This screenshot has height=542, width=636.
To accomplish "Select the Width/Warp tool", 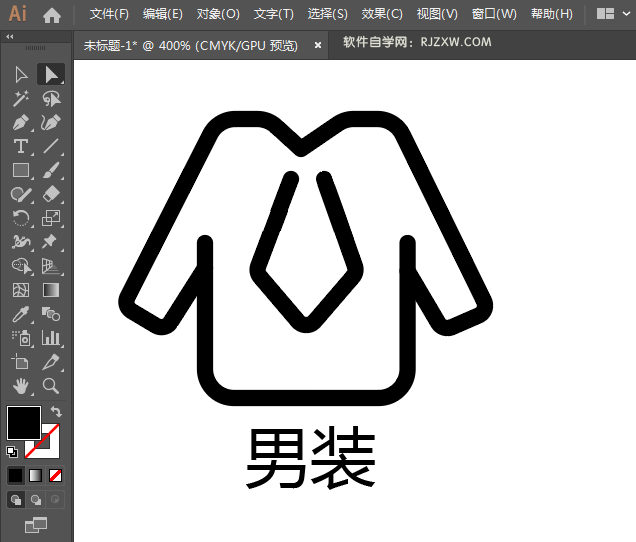I will (21, 242).
